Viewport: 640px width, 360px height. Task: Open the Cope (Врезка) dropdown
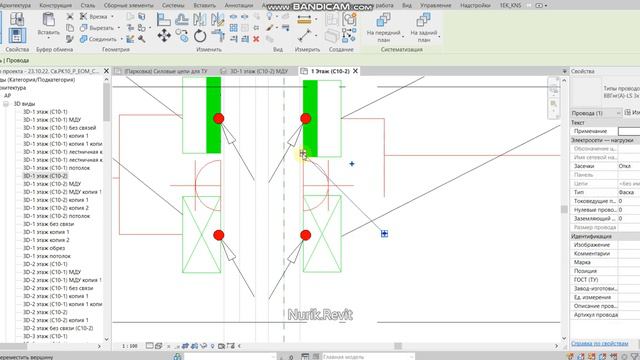[112, 17]
